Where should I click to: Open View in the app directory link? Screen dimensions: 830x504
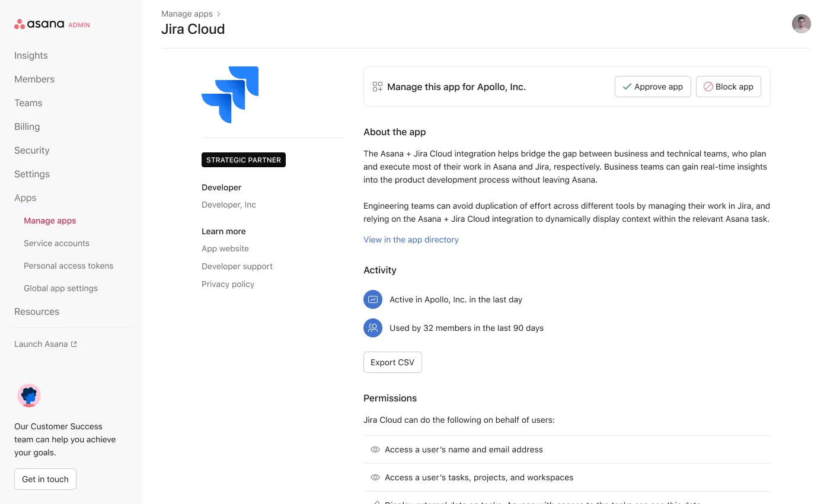coord(411,240)
